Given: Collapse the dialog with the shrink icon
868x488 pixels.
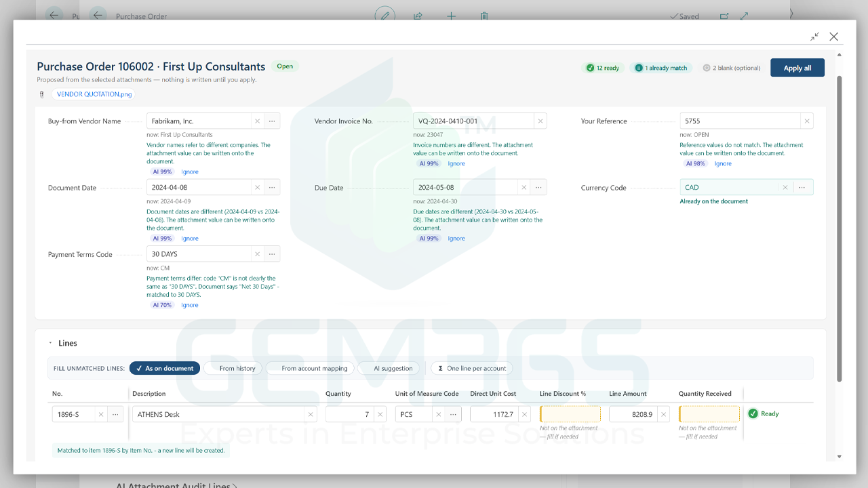Looking at the screenshot, I should click(x=814, y=37).
